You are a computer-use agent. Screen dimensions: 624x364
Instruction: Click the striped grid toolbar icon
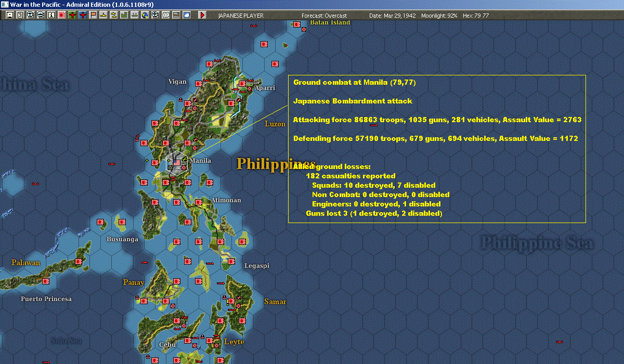176,15
